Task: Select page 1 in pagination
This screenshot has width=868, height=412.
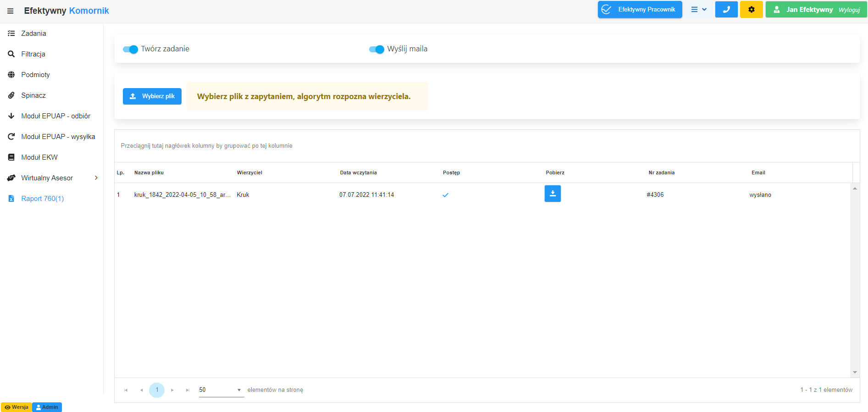Action: (x=157, y=390)
